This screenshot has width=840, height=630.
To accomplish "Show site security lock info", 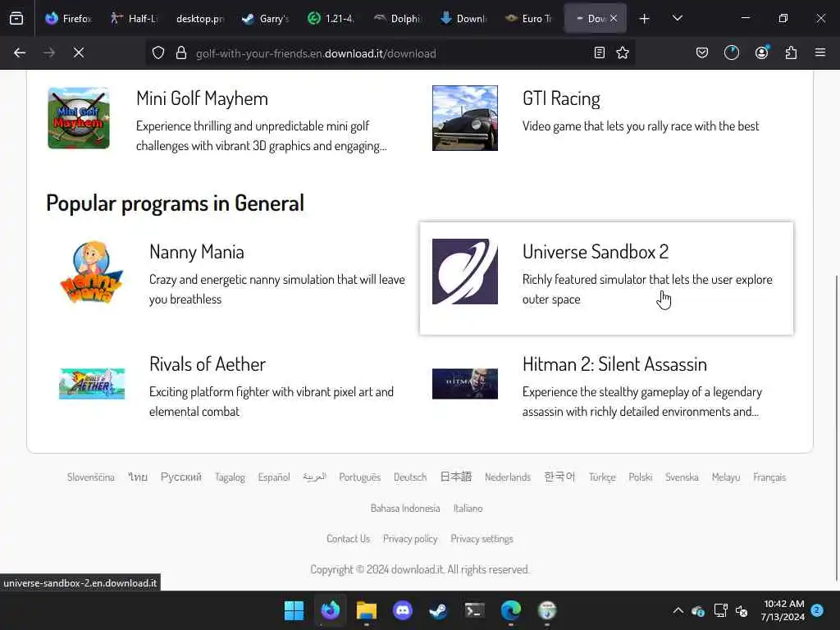I will click(181, 53).
